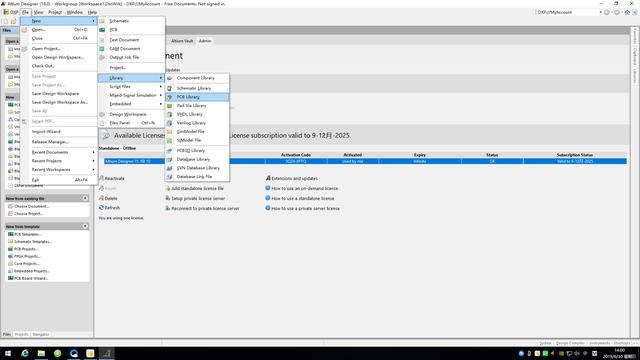The width and height of the screenshot is (640, 360).
Task: Switch to the Altium Vault tab
Action: tap(182, 41)
